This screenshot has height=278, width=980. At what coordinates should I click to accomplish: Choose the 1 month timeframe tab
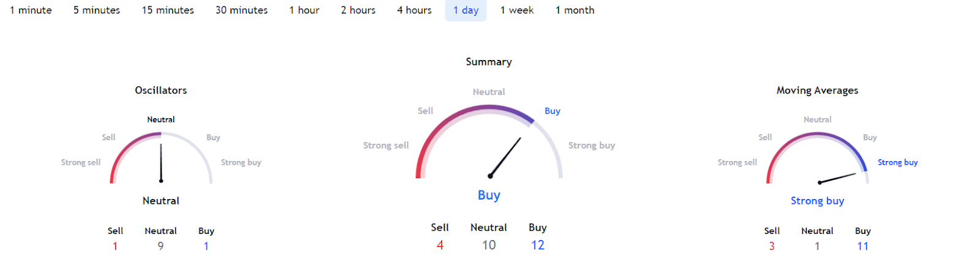click(575, 10)
